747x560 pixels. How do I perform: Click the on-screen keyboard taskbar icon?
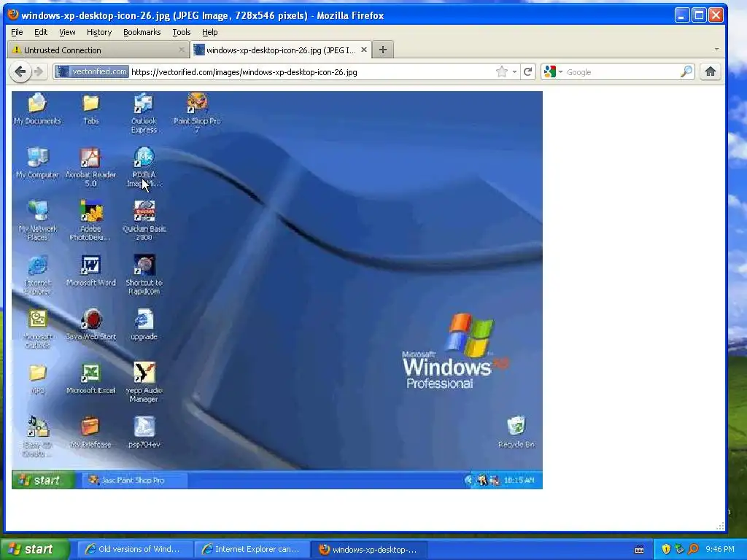[639, 550]
